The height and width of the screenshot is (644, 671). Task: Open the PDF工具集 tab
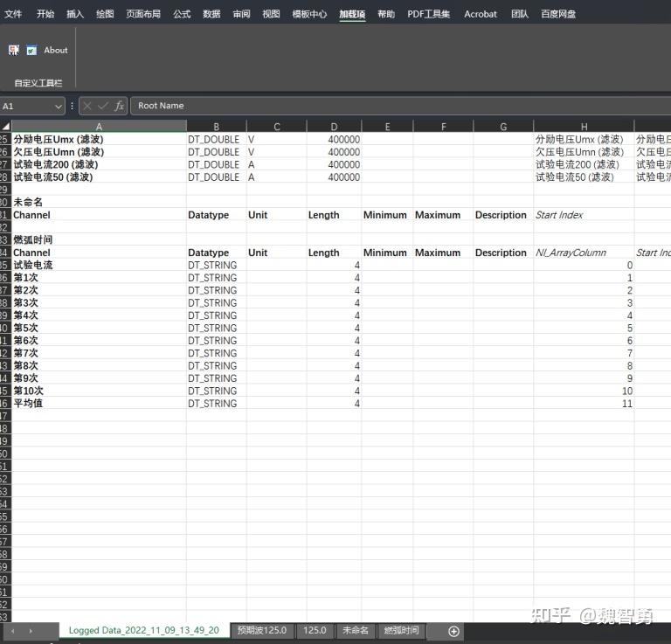pos(428,14)
